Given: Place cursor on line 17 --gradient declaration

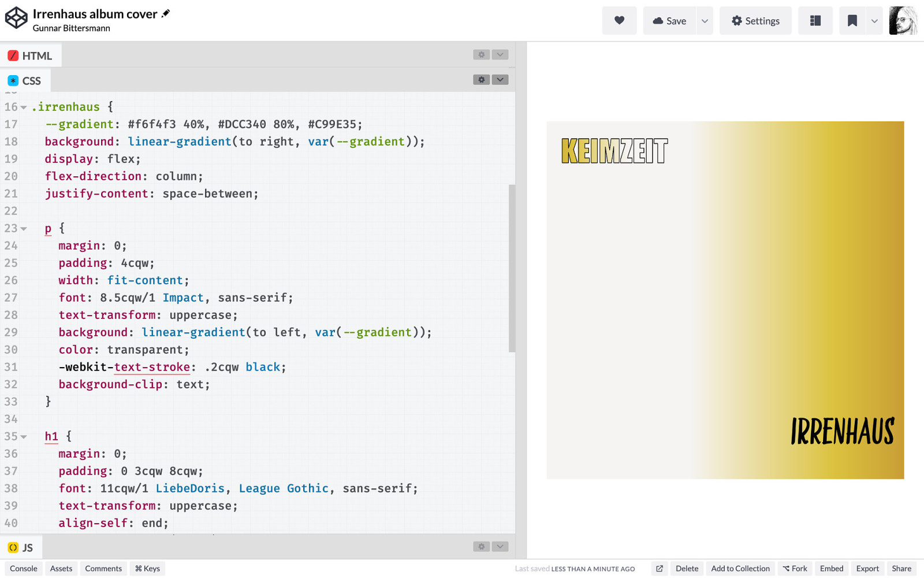Looking at the screenshot, I should pos(204,124).
